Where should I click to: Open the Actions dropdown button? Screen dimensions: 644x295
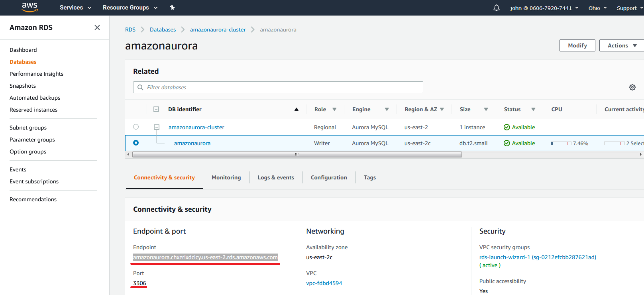[622, 45]
